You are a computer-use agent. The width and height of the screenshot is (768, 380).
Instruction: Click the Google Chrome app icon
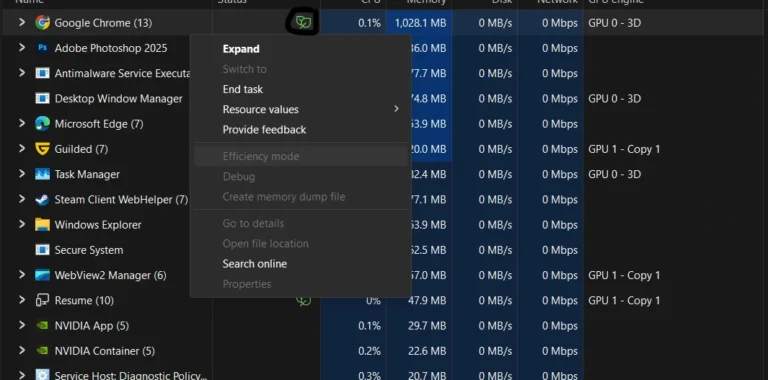tap(43, 23)
